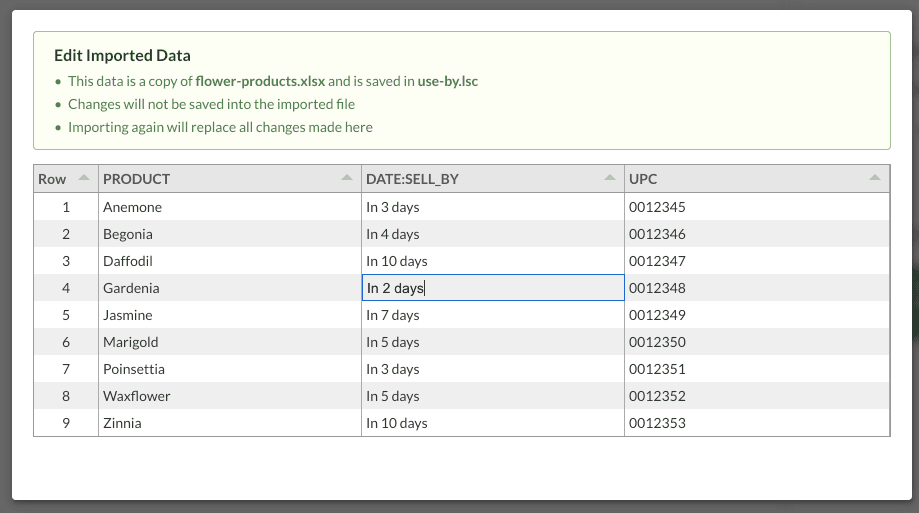Sort by Row column arrow icon
This screenshot has height=513, width=919.
click(x=84, y=178)
